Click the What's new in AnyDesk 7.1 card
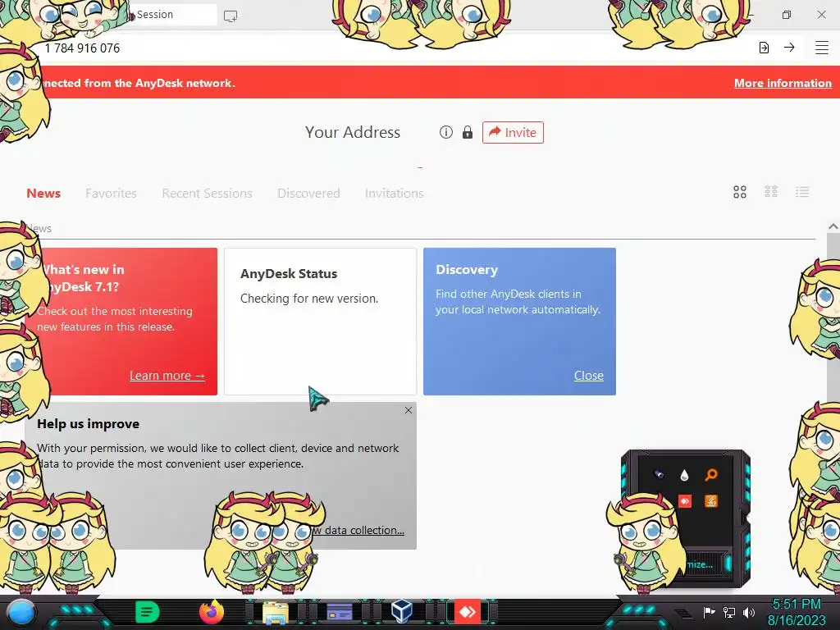This screenshot has width=840, height=630. pyautogui.click(x=121, y=322)
